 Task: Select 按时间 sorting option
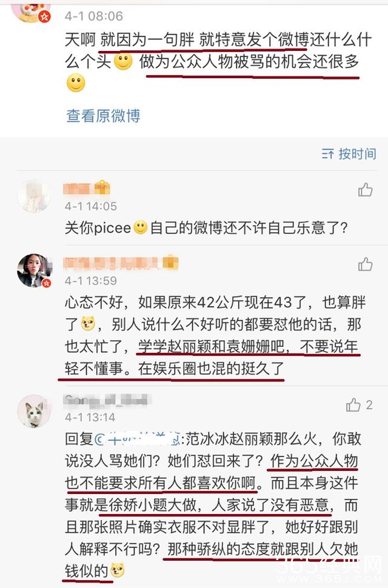[357, 154]
